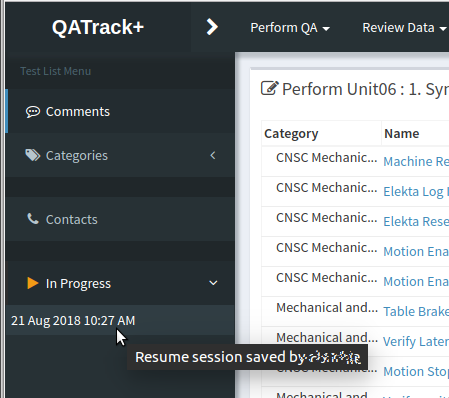Click the QATrack+ logo
Viewport: 449px width, 398px height.
tap(98, 27)
